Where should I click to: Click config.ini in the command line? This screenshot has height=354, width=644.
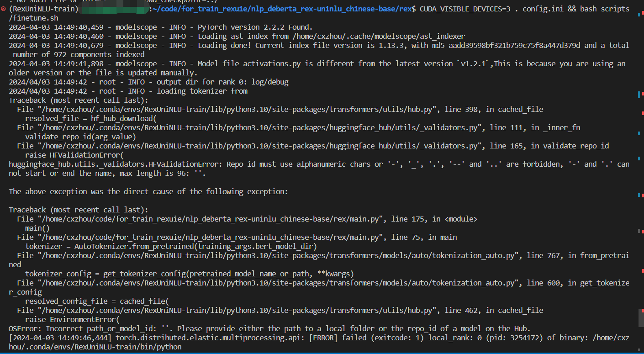click(544, 9)
